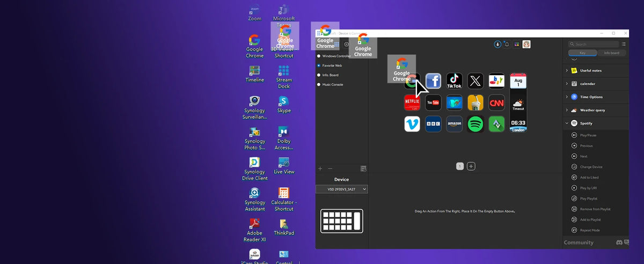Image resolution: width=644 pixels, height=264 pixels.
Task: Open the Aug 1 calendar widget
Action: coord(518,82)
